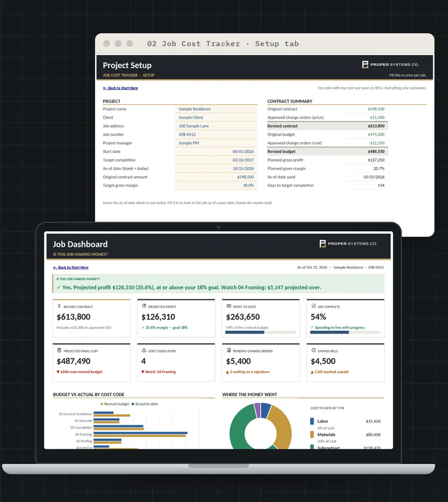448x502 pixels.
Task: Click the Days to target completion value 134
Action: [x=381, y=185]
